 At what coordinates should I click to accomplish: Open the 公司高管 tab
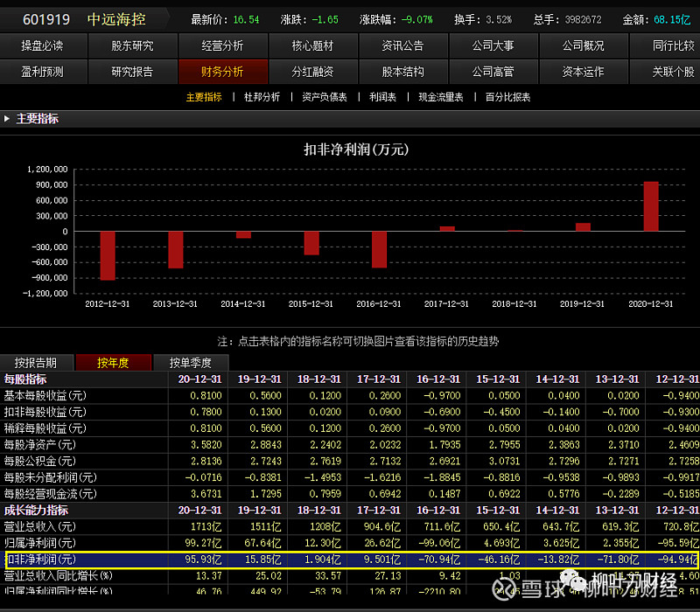coord(493,72)
